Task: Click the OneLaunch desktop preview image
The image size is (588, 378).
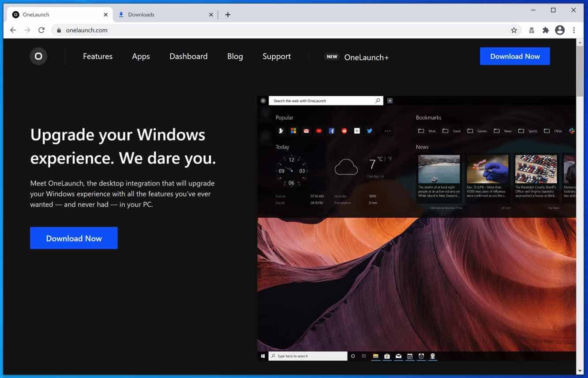Action: click(x=416, y=229)
